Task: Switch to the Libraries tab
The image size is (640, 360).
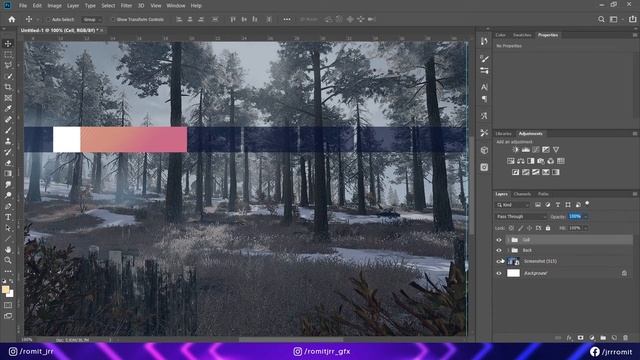Action: pyautogui.click(x=503, y=133)
